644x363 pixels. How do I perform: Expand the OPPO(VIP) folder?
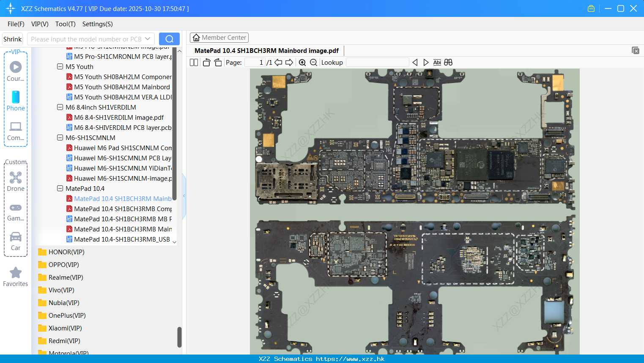point(58,265)
